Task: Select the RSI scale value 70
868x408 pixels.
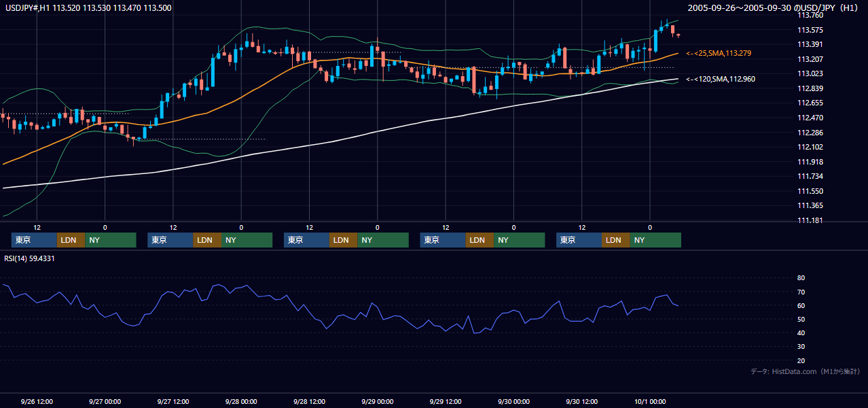Action: tap(801, 292)
